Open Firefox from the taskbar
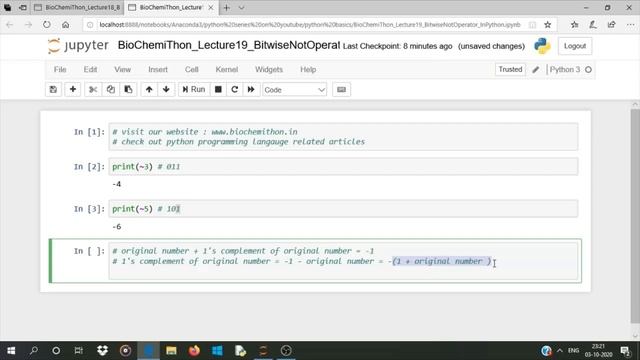 point(194,351)
